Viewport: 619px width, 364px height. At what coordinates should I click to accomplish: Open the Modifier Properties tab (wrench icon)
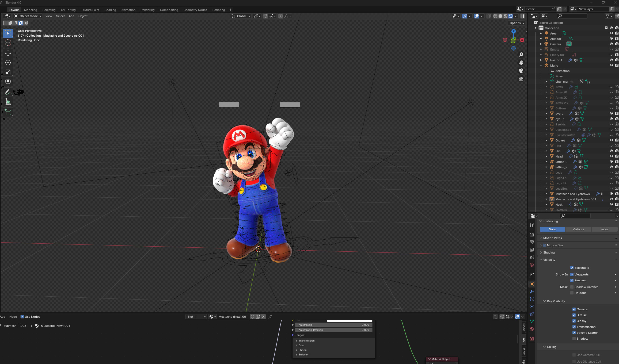[x=531, y=291]
